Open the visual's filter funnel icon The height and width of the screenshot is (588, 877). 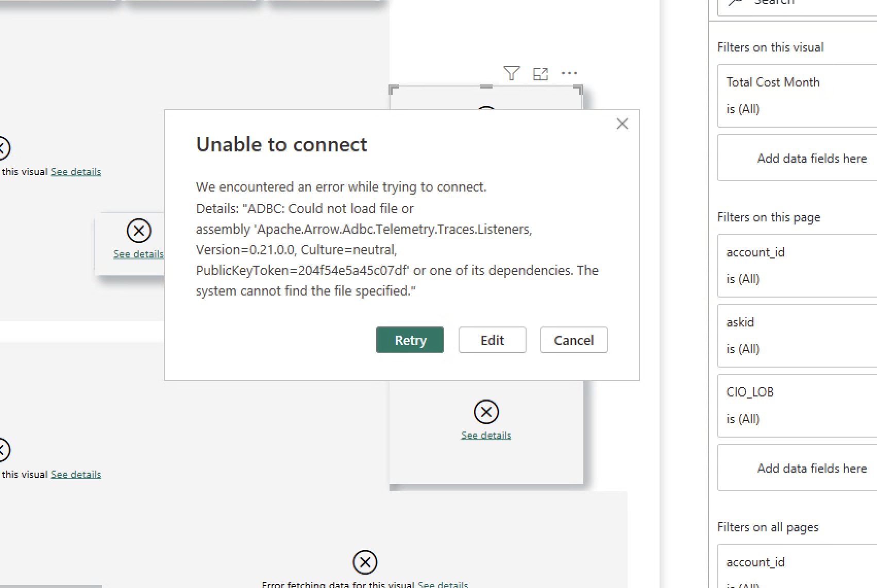coord(511,73)
